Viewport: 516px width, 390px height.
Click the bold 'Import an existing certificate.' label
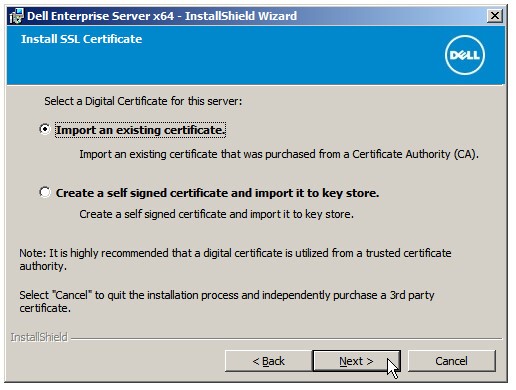pyautogui.click(x=140, y=130)
